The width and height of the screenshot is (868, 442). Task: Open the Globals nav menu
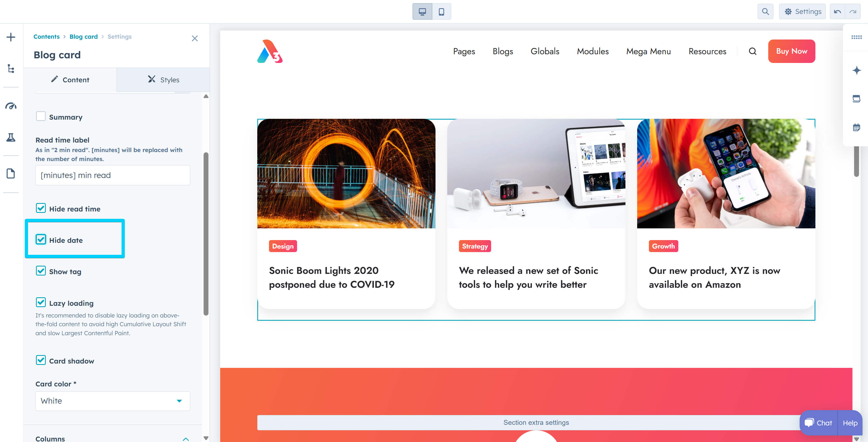pyautogui.click(x=545, y=51)
